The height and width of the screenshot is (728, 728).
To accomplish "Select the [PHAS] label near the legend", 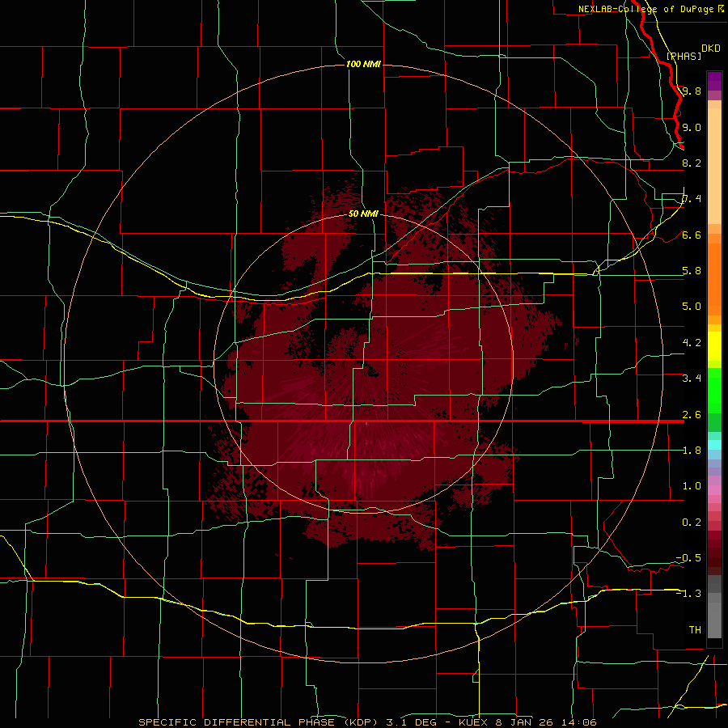I will click(x=684, y=56).
